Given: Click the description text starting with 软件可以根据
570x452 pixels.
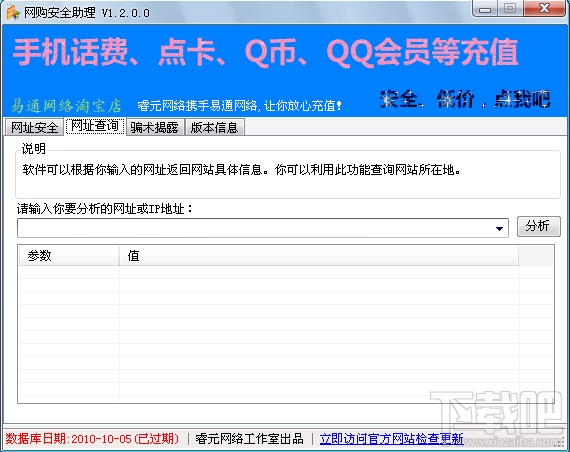Looking at the screenshot, I should click(x=242, y=170).
